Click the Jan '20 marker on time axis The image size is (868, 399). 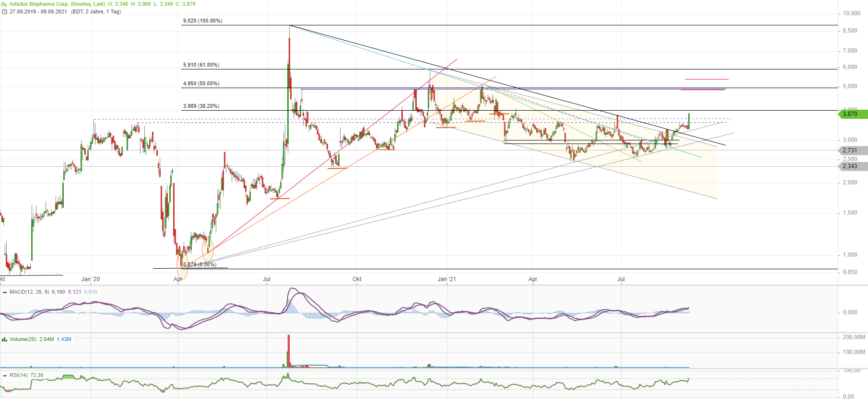[91, 279]
